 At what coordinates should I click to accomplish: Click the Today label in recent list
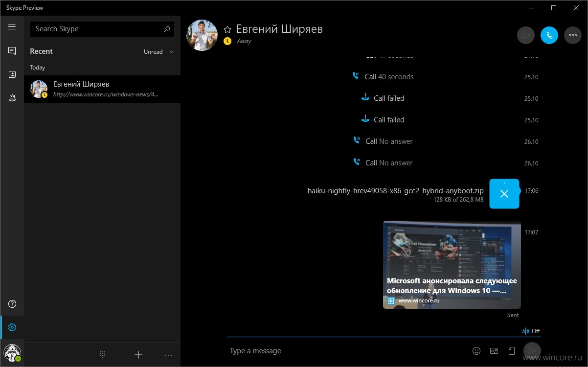coord(37,68)
